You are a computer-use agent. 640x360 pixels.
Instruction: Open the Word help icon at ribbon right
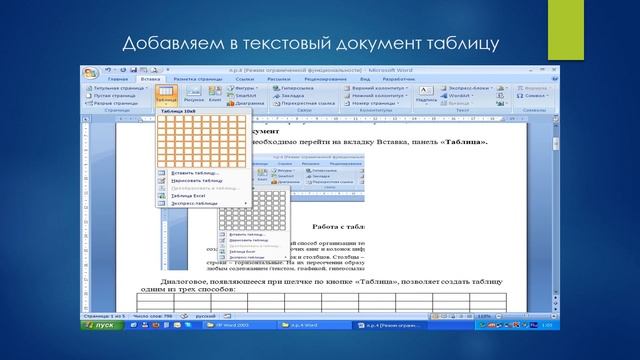coord(555,78)
